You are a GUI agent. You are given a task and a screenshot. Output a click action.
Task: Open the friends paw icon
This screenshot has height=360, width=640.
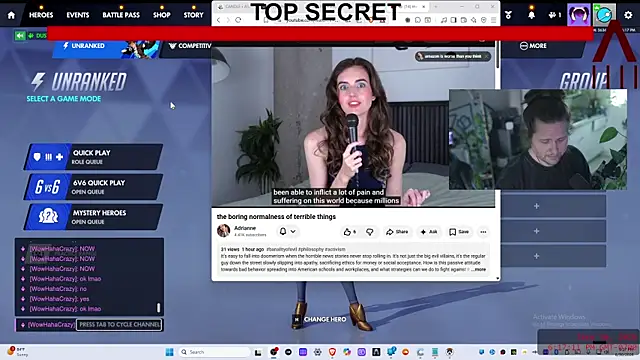[554, 15]
